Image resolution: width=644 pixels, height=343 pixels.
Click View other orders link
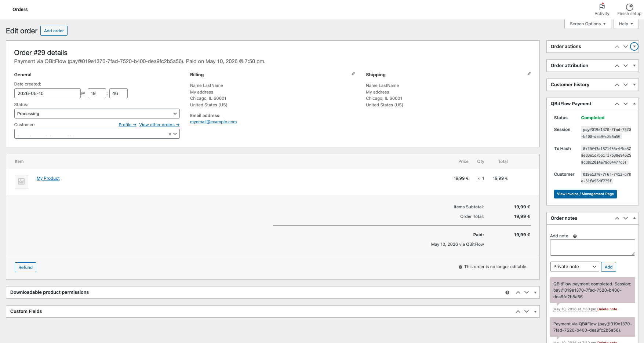(x=159, y=125)
